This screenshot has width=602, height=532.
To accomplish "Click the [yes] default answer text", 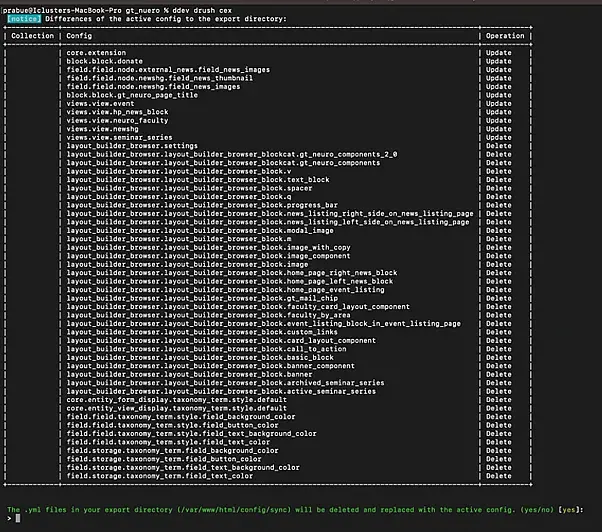I will 569,510.
